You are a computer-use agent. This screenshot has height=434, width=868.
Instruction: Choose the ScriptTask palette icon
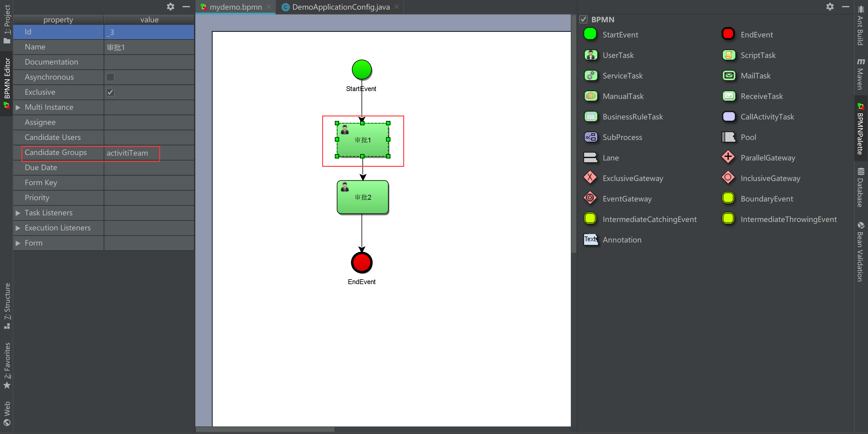point(728,55)
